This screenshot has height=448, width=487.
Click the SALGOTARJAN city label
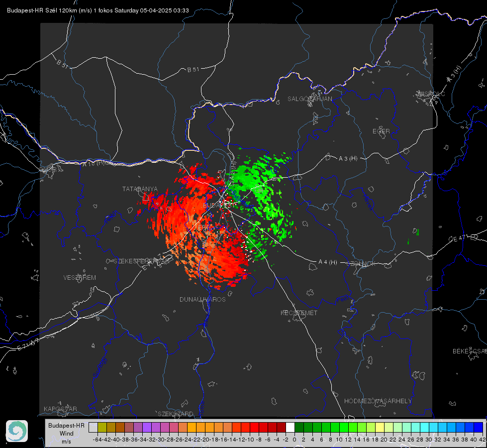309,99
